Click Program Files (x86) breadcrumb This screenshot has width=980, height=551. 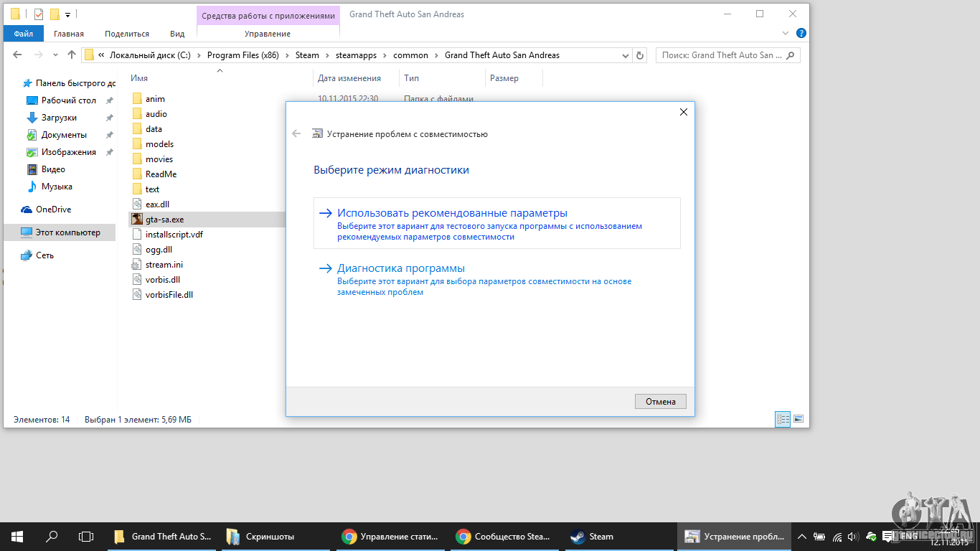[x=242, y=55]
